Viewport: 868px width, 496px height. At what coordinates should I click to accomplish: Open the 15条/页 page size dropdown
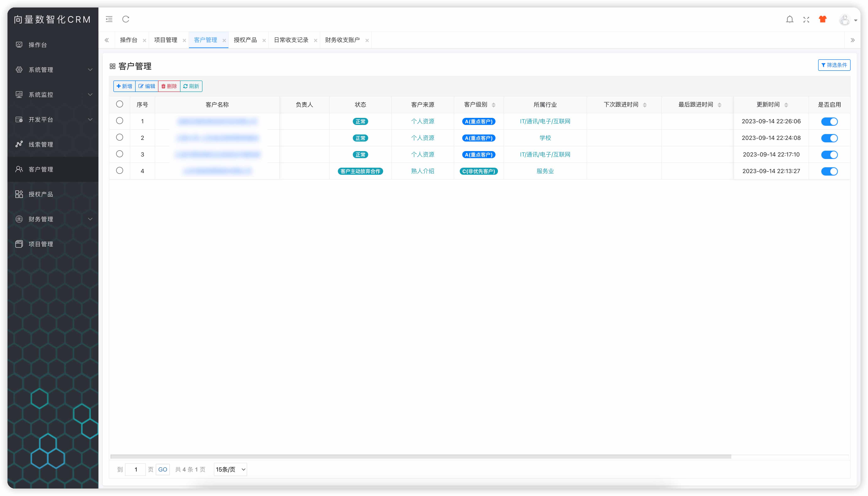click(x=230, y=469)
